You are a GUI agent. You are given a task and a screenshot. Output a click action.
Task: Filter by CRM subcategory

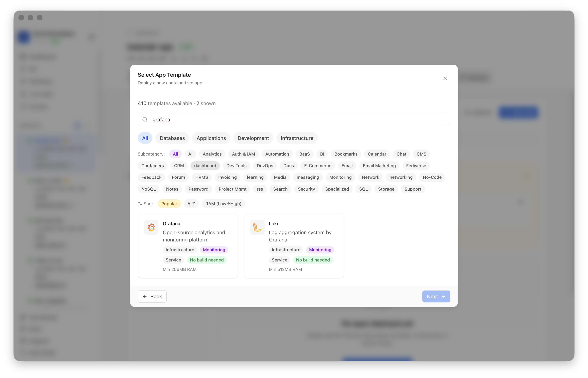(179, 165)
